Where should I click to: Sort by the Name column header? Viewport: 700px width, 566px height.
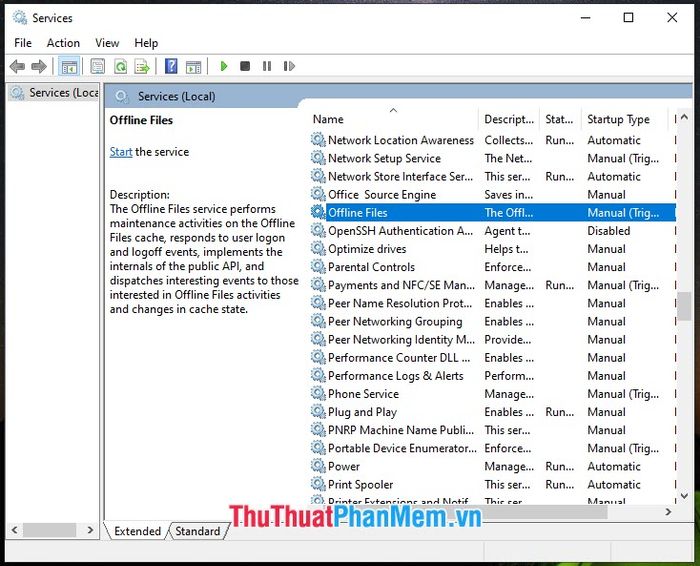(x=394, y=119)
